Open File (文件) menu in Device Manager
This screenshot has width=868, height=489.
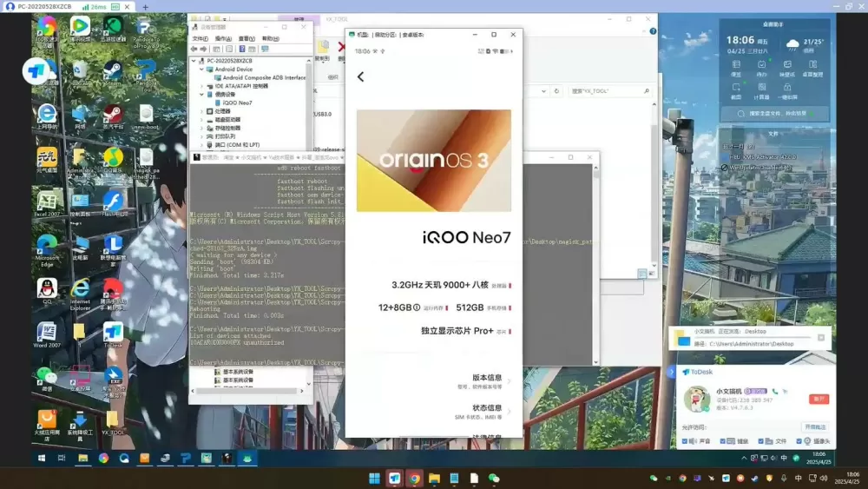[200, 39]
